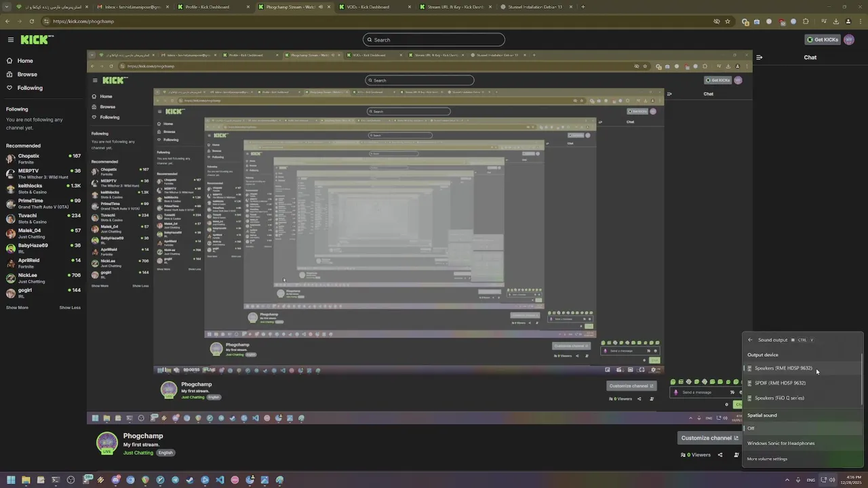Click Chopstix channel avatar
The width and height of the screenshot is (868, 488).
pos(10,159)
